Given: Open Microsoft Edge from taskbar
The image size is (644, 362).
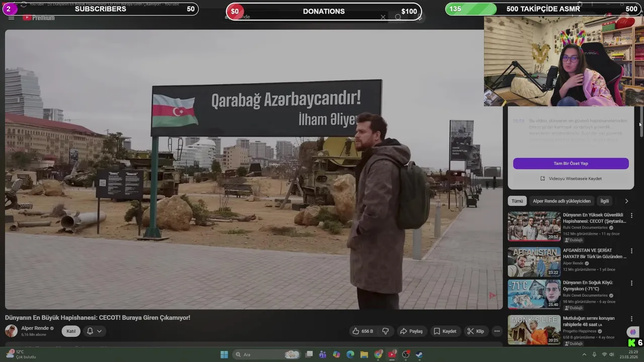Looking at the screenshot, I should [x=350, y=354].
